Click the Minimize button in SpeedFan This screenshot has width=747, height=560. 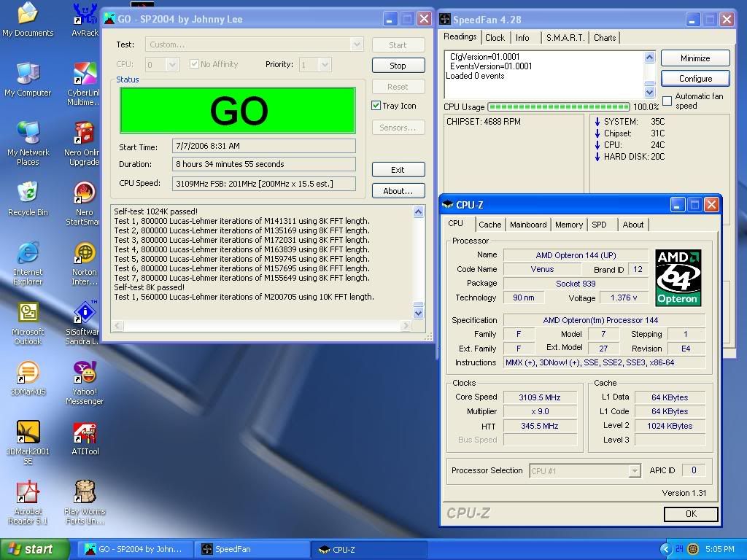click(x=695, y=58)
